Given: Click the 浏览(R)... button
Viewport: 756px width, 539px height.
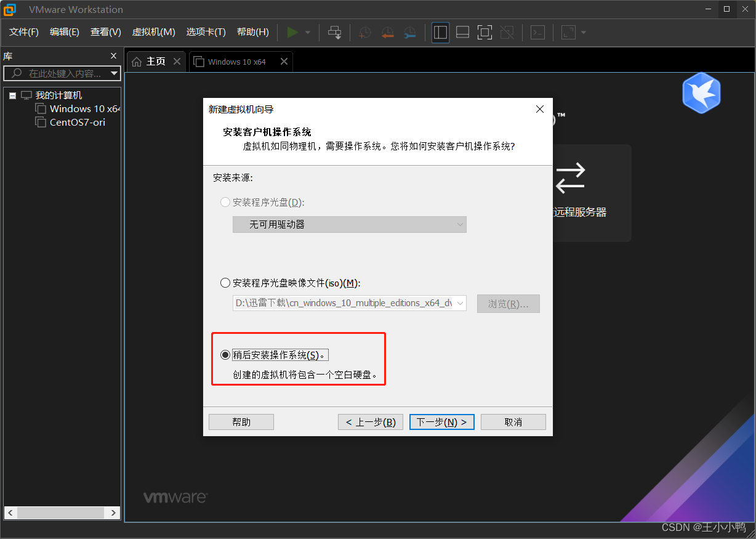Looking at the screenshot, I should (x=508, y=304).
